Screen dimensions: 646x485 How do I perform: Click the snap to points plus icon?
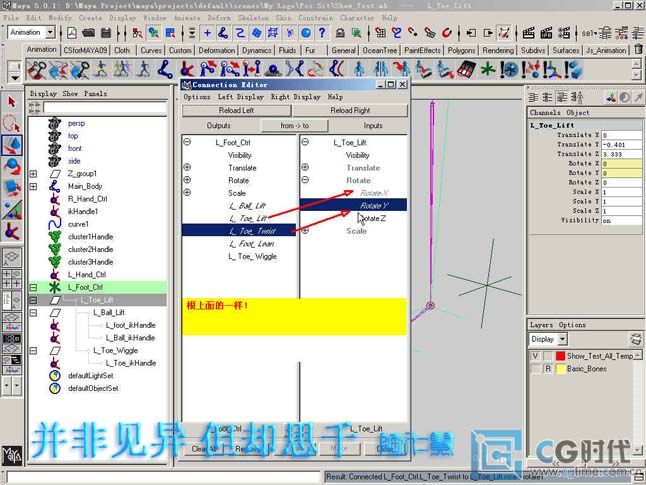(207, 33)
